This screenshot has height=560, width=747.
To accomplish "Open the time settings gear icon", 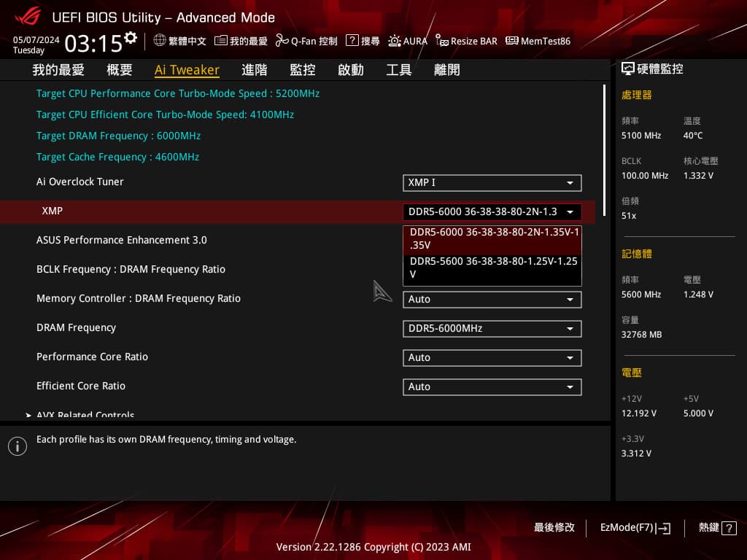I will tap(131, 37).
